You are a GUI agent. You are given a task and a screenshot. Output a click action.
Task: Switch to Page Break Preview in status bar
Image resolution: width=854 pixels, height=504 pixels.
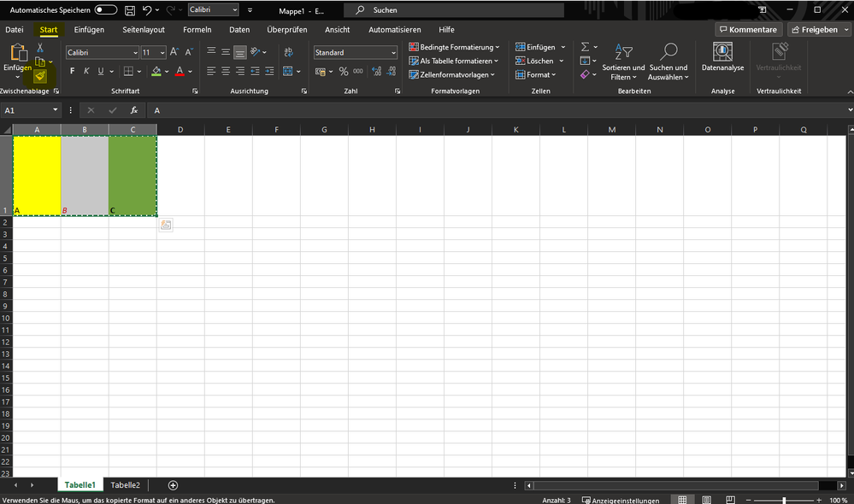730,500
